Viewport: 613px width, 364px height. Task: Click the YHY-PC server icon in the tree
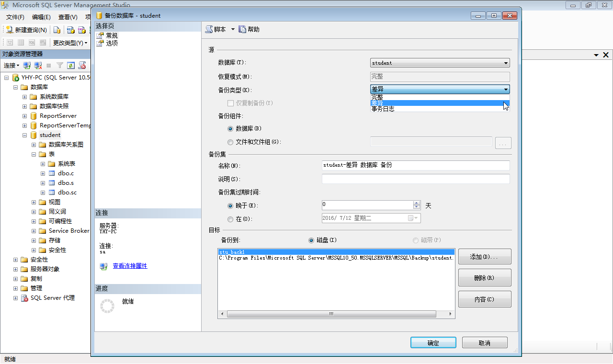(x=15, y=78)
